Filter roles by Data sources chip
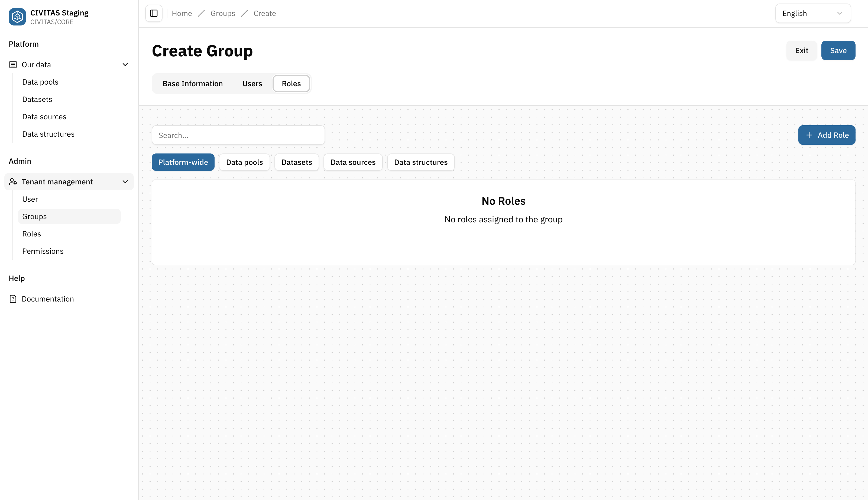The height and width of the screenshot is (500, 868). pos(353,162)
